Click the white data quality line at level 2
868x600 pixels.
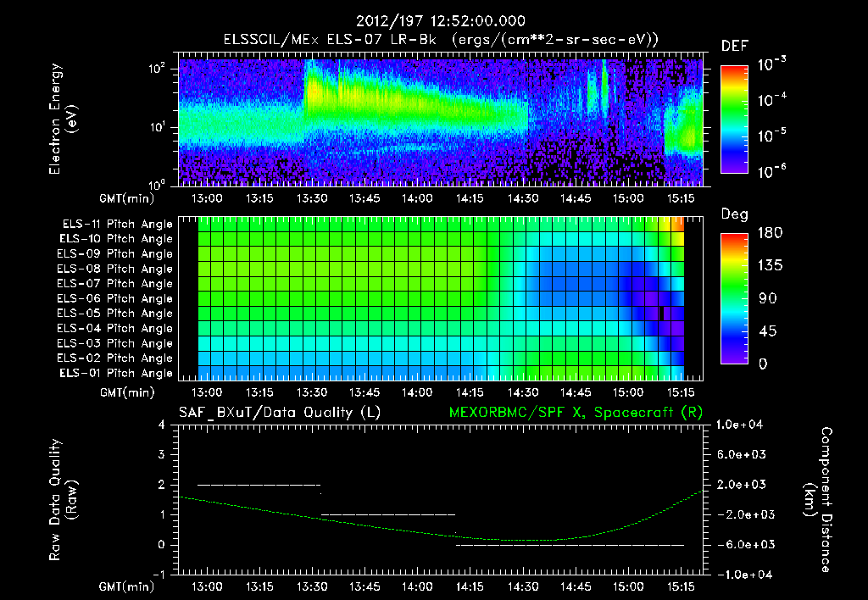click(259, 485)
